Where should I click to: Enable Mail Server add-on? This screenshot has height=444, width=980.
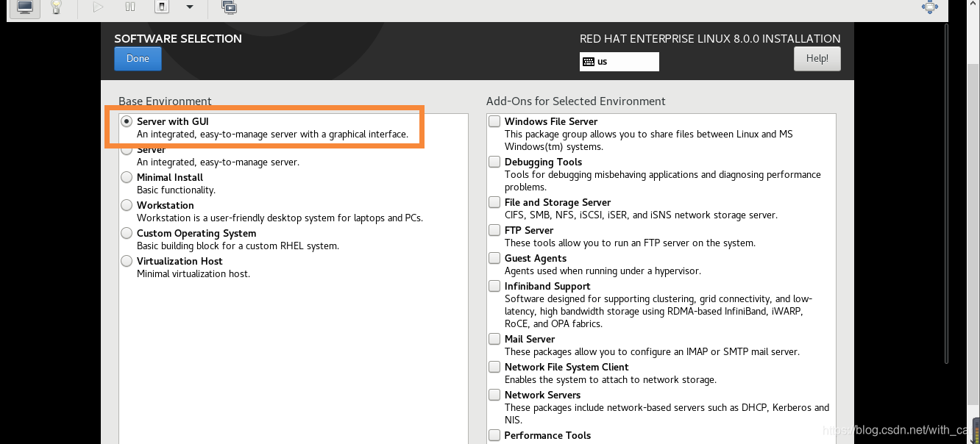pos(495,339)
